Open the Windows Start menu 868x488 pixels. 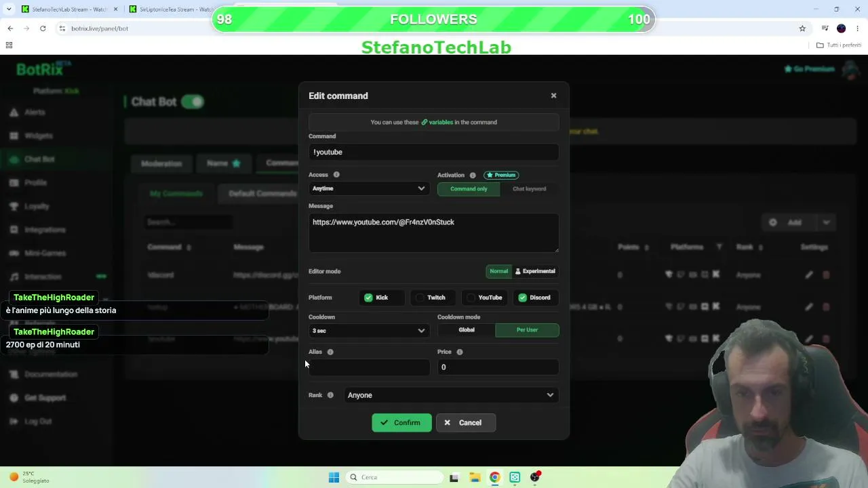(334, 477)
